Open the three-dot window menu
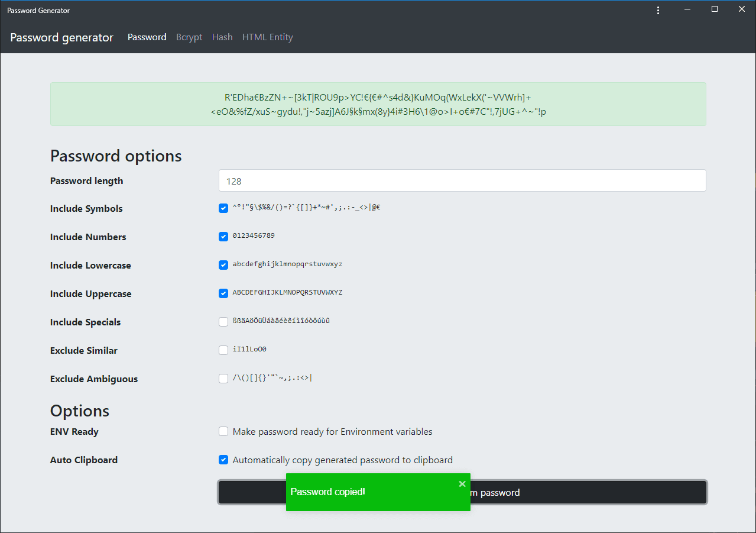 pyautogui.click(x=658, y=10)
